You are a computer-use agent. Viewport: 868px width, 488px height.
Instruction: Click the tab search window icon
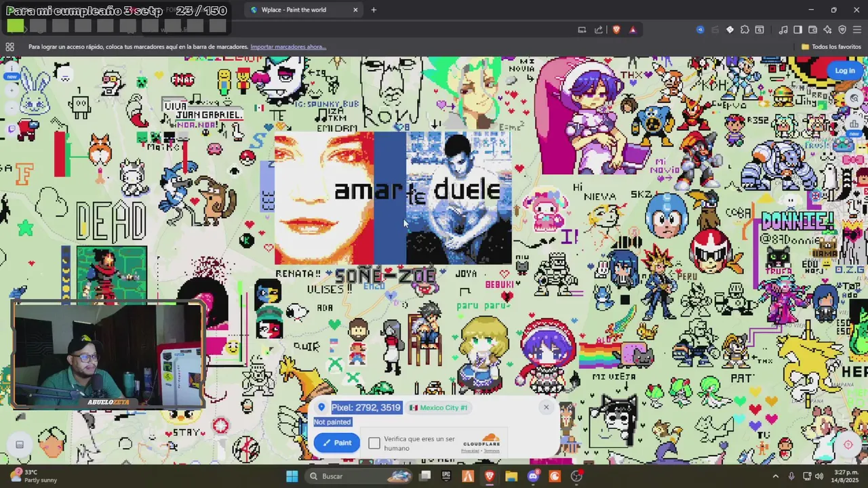759,30
